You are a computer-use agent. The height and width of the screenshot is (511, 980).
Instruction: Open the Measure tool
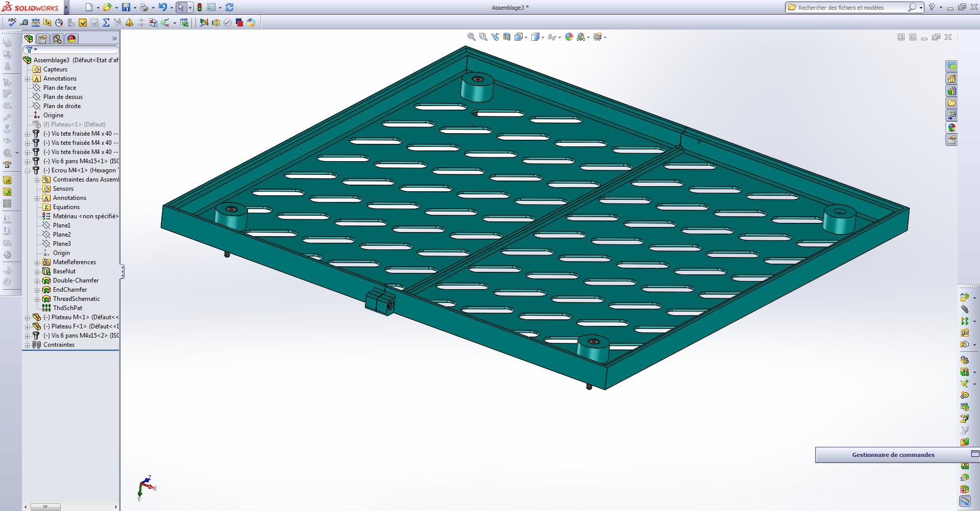[24, 22]
